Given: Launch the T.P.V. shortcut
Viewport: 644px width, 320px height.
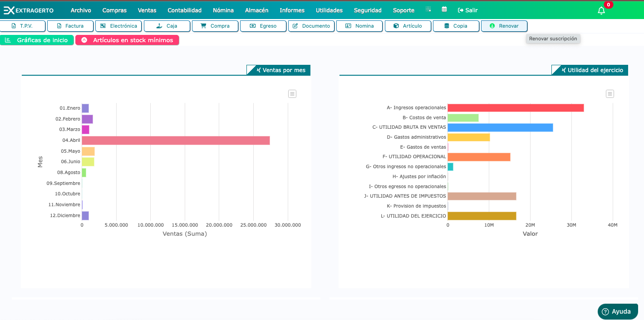Looking at the screenshot, I should [x=23, y=26].
